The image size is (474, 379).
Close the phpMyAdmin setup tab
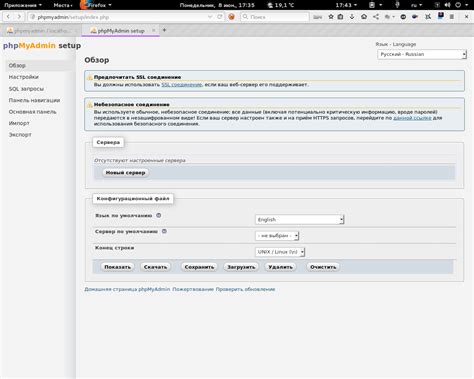pyautogui.click(x=154, y=30)
